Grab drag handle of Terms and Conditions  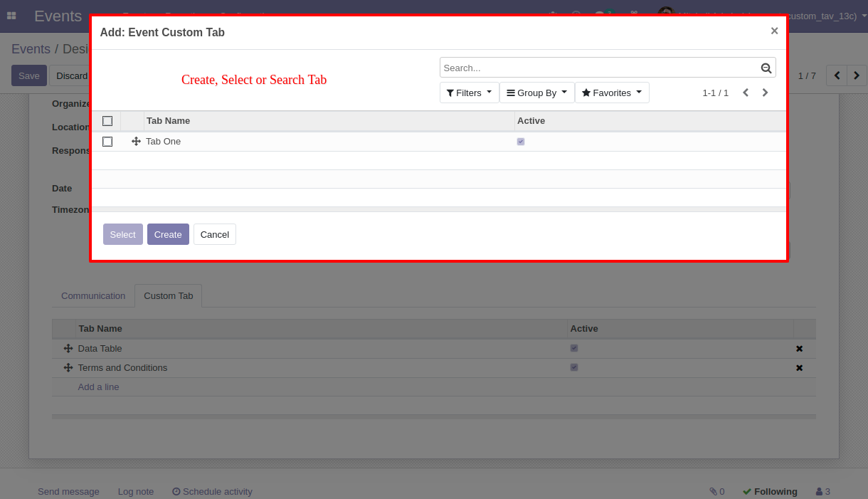point(68,368)
